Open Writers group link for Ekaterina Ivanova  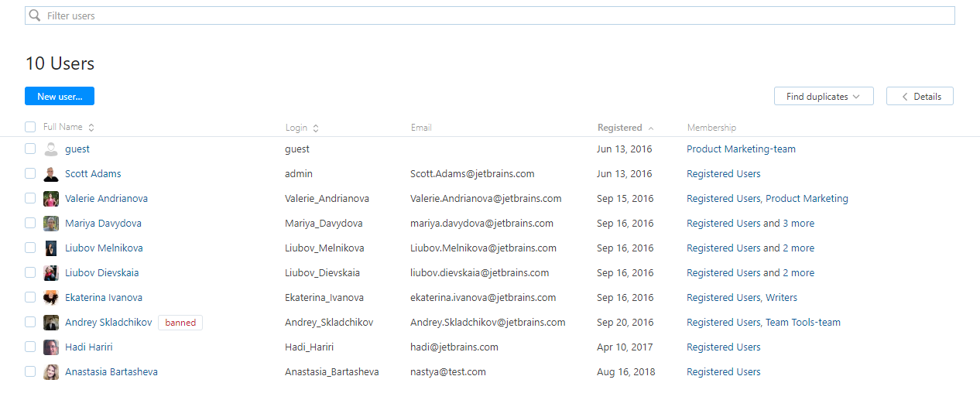click(781, 298)
